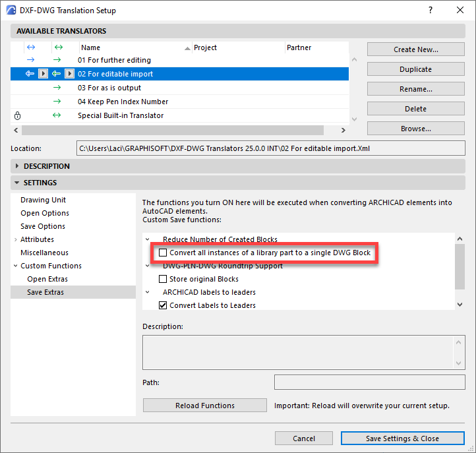Click the ARCHICAD app icon in title bar
Image resolution: width=476 pixels, height=453 pixels.
(11, 10)
